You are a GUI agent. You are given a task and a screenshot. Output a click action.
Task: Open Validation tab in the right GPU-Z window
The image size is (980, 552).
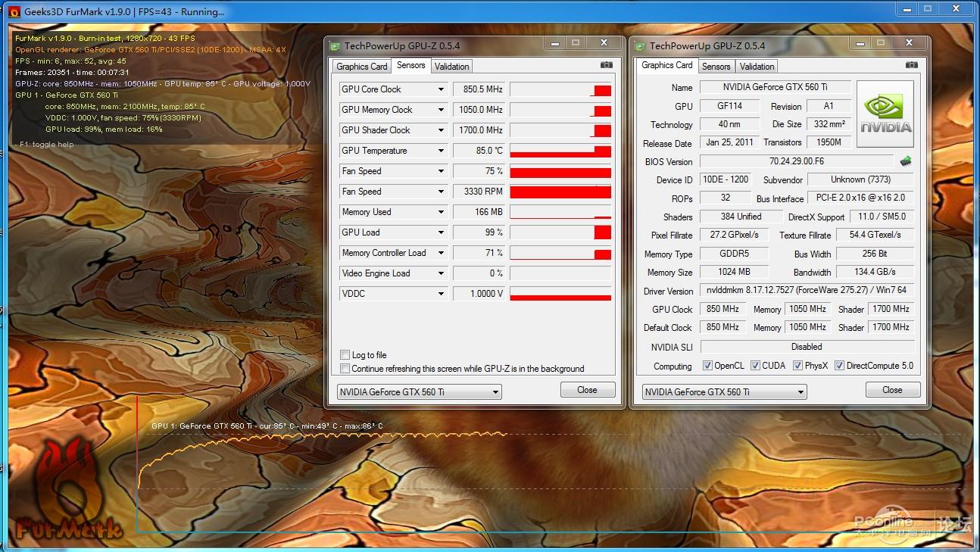coord(757,67)
